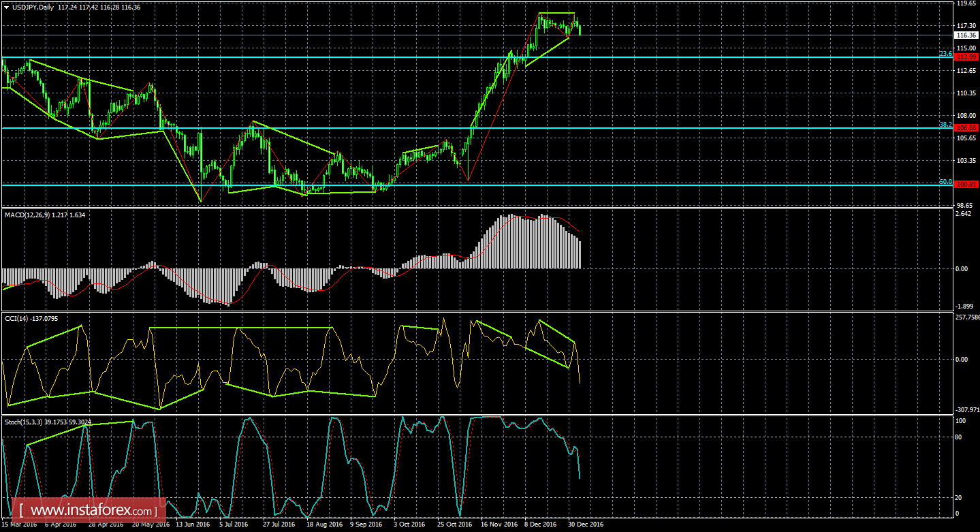
Task: Click the current price tag 116.36
Action: tap(966, 35)
